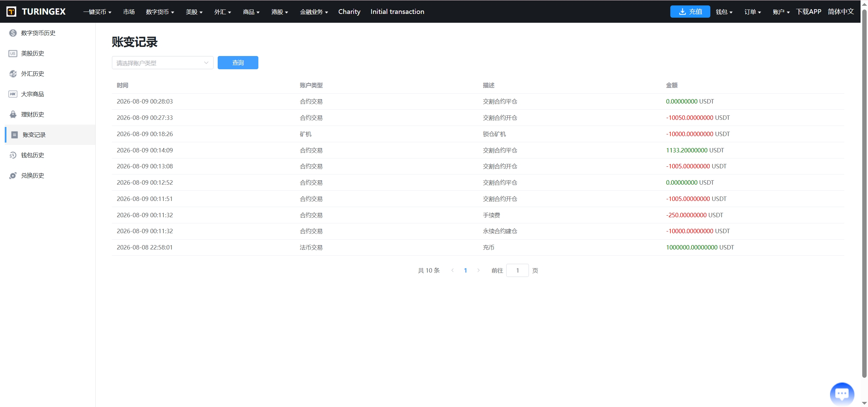Click the wallet history icon
Image resolution: width=868 pixels, height=407 pixels.
click(x=13, y=155)
